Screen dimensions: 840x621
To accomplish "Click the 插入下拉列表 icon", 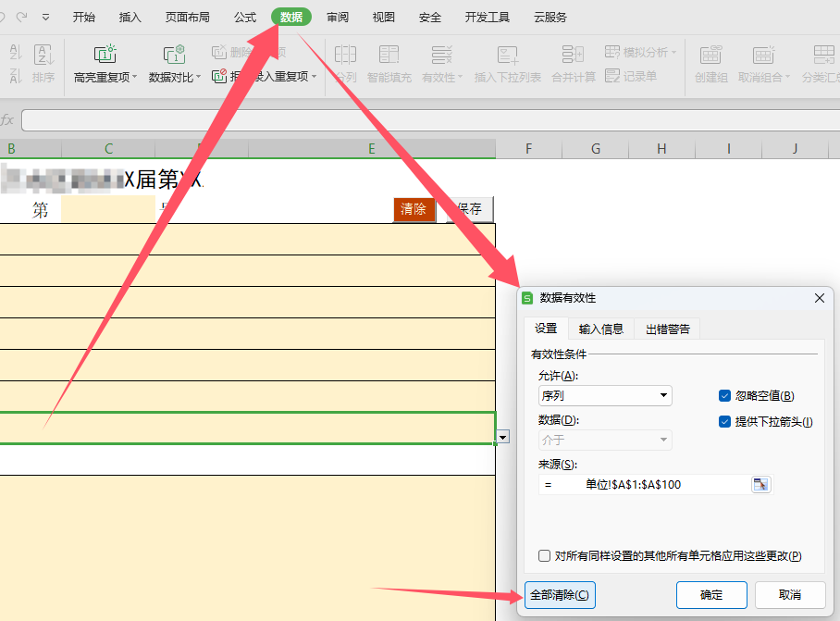I will click(507, 56).
